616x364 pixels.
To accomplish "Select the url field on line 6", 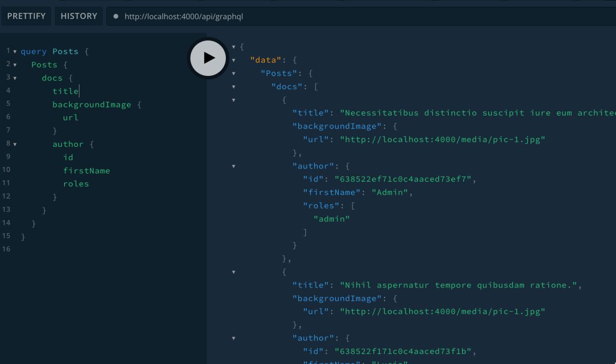I will (71, 118).
